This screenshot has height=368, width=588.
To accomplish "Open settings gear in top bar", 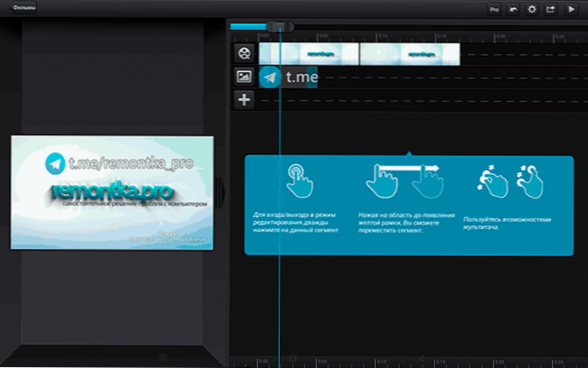I will (x=531, y=10).
